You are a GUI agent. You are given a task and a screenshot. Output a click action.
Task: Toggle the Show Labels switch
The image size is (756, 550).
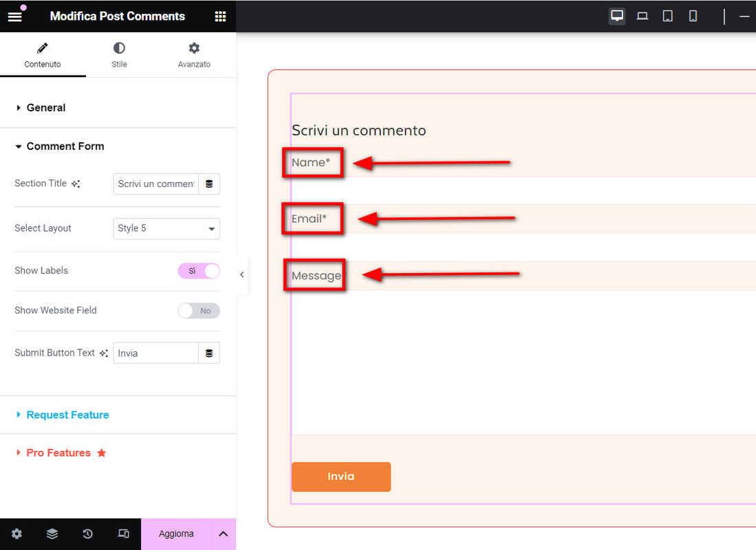pyautogui.click(x=199, y=271)
